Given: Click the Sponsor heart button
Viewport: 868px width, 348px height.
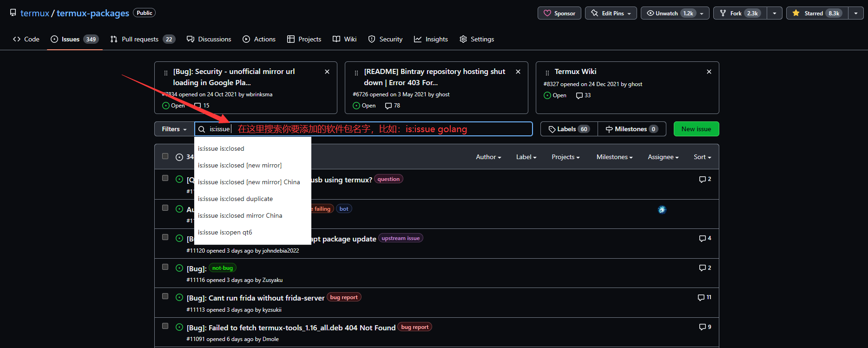Looking at the screenshot, I should 559,13.
